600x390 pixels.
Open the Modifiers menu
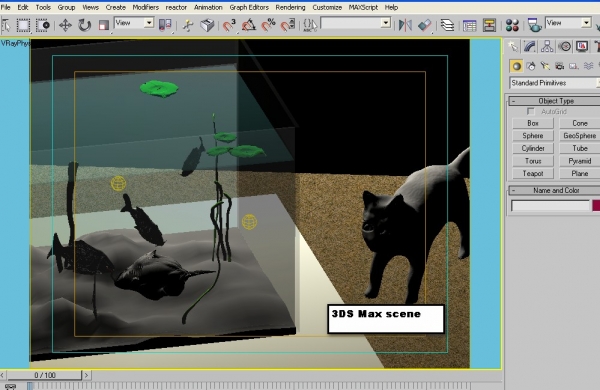point(145,7)
